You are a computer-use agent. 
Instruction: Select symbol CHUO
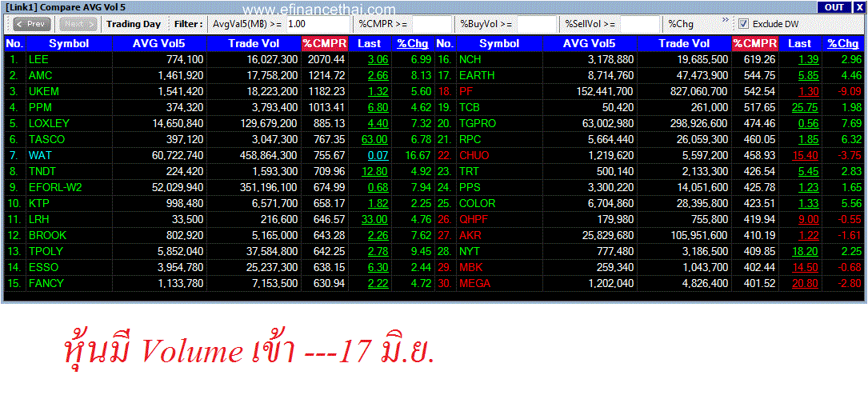tap(474, 155)
